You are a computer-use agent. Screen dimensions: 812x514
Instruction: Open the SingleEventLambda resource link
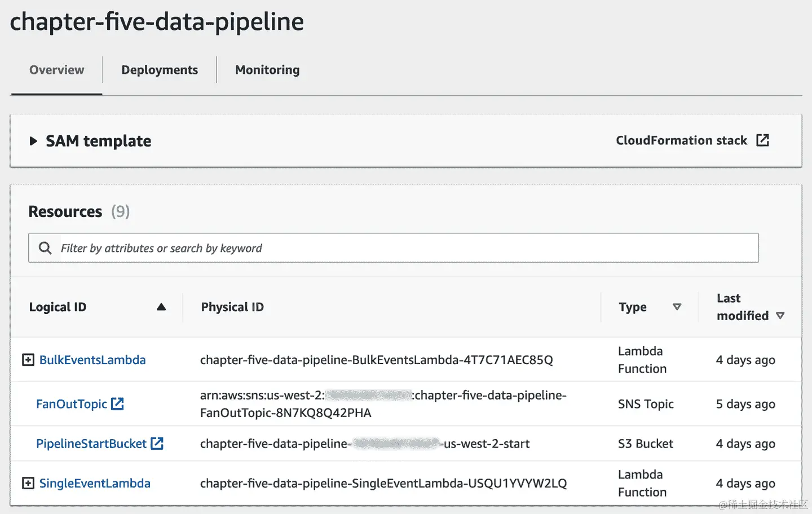click(95, 483)
